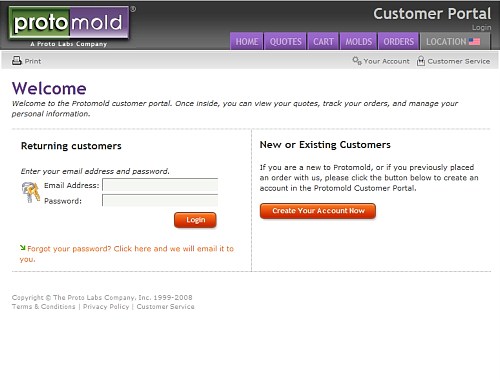Switch to the QUOTES tab
This screenshot has height=380, width=500.
285,41
